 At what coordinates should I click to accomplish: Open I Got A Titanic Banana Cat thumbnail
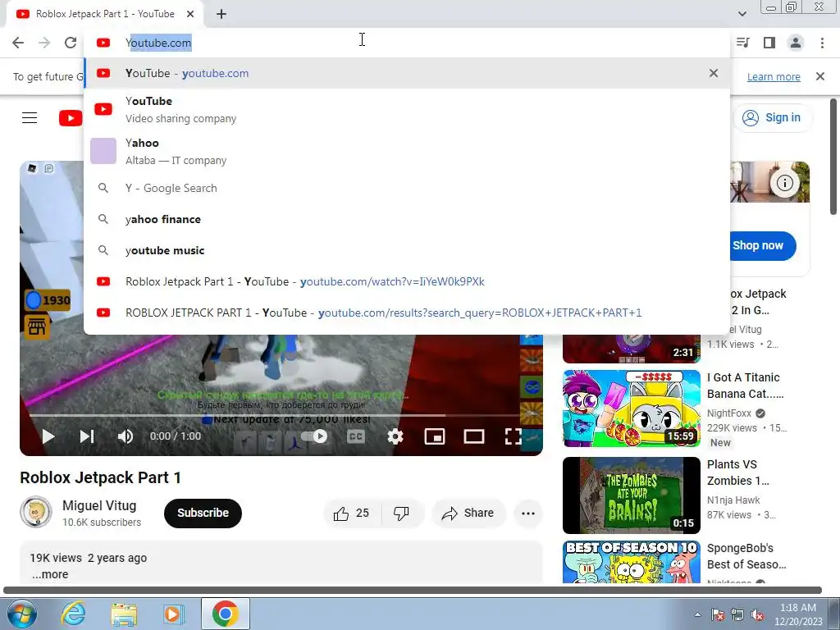(632, 409)
